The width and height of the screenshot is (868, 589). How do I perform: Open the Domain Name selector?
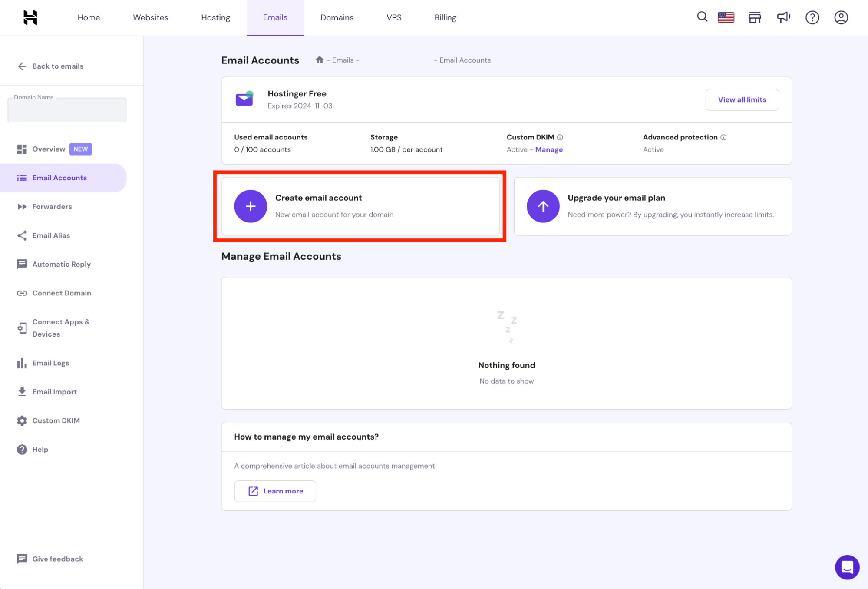[66, 110]
